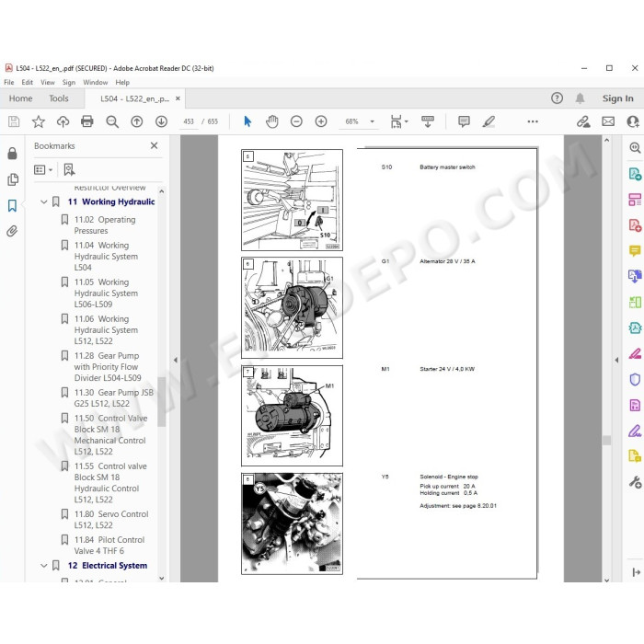This screenshot has width=644, height=644.
Task: Select the Highlight text pen tool
Action: tap(489, 121)
